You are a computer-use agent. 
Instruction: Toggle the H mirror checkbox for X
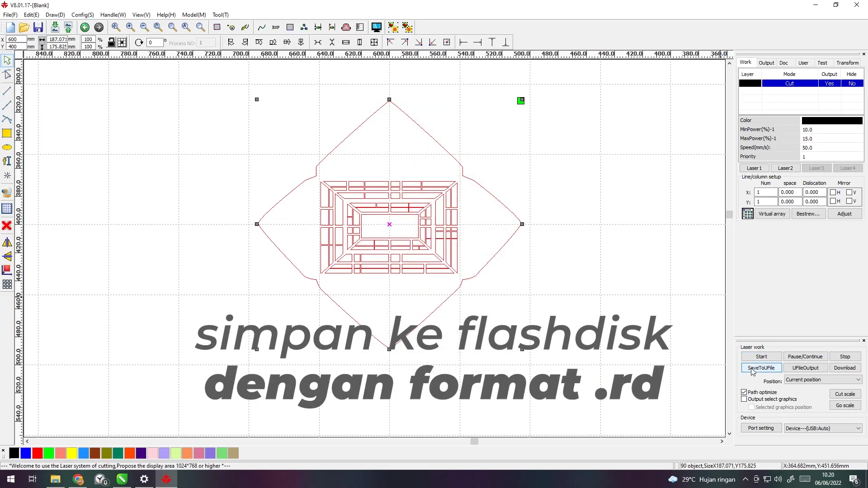[x=834, y=192]
